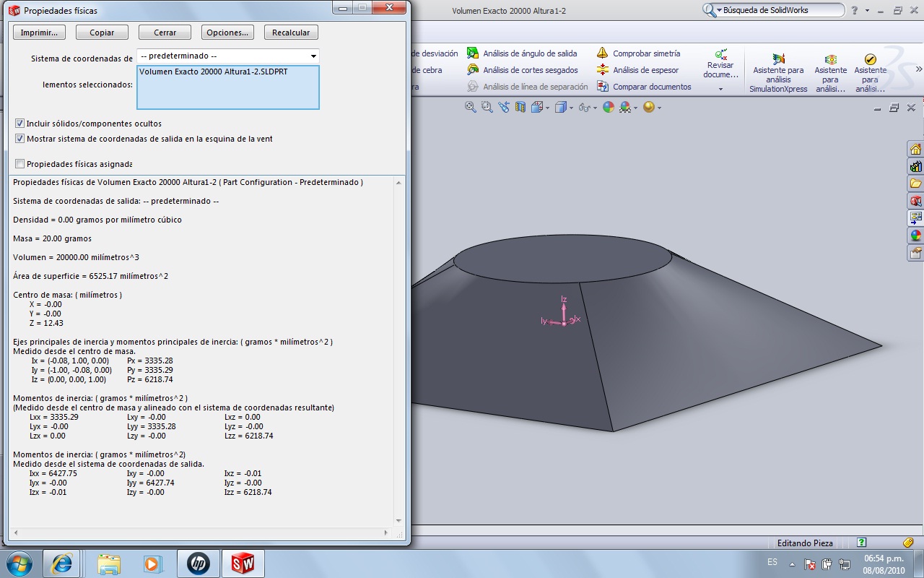Open Windows Start menu
The width and height of the screenshot is (924, 578).
(x=20, y=564)
